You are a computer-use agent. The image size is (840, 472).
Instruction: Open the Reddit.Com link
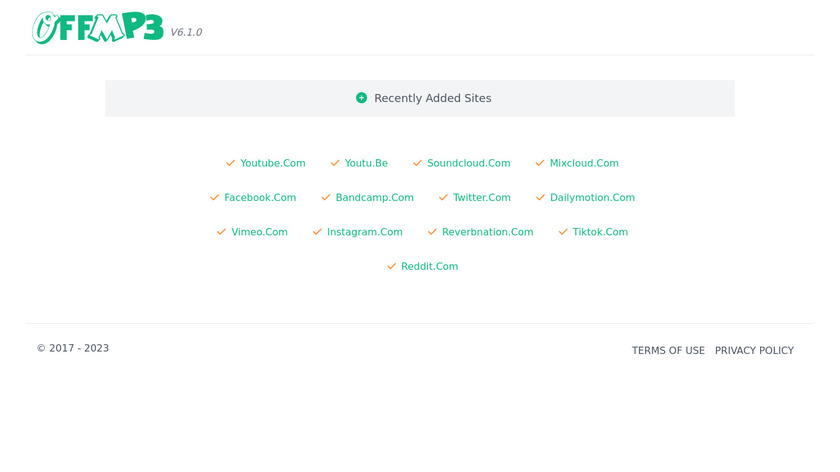tap(430, 266)
